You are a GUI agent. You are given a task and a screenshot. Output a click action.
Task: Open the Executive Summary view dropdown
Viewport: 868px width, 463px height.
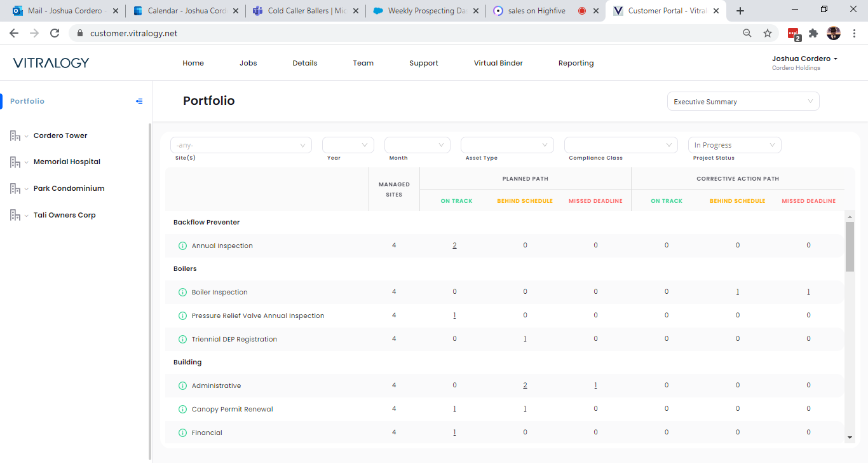click(x=743, y=102)
